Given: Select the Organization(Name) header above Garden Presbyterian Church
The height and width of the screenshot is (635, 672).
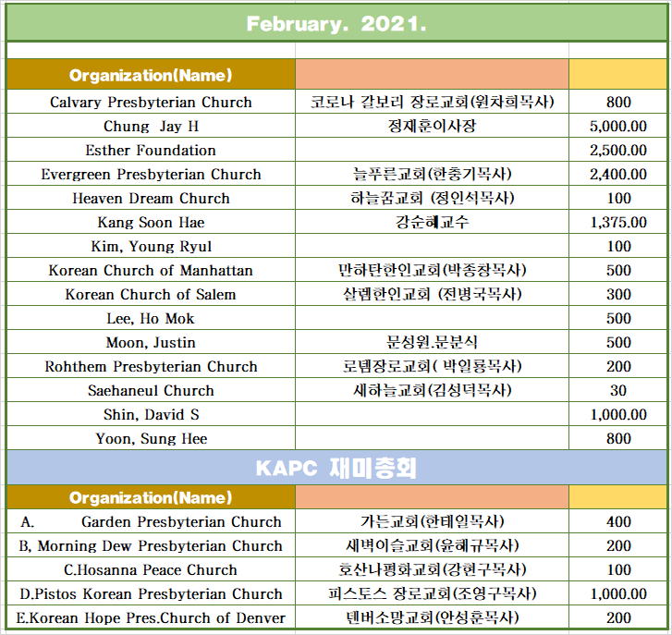Looking at the screenshot, I should point(151,497).
